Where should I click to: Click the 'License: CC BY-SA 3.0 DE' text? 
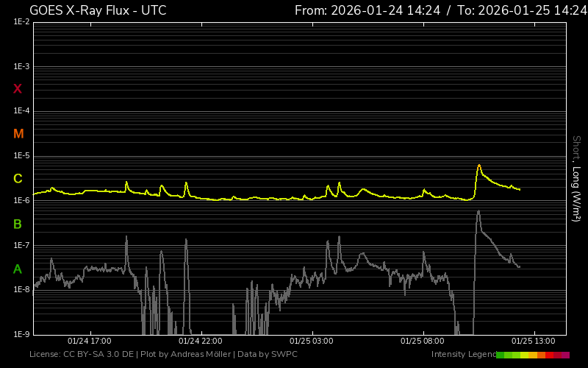82,354
